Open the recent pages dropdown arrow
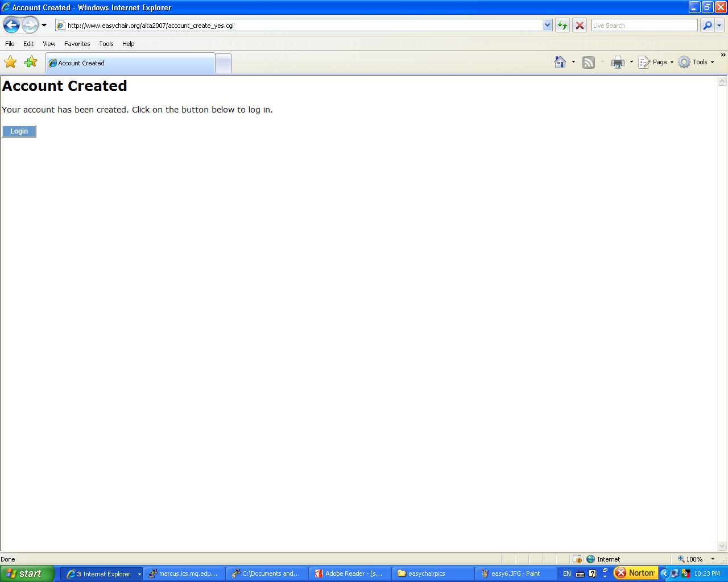 [x=44, y=26]
